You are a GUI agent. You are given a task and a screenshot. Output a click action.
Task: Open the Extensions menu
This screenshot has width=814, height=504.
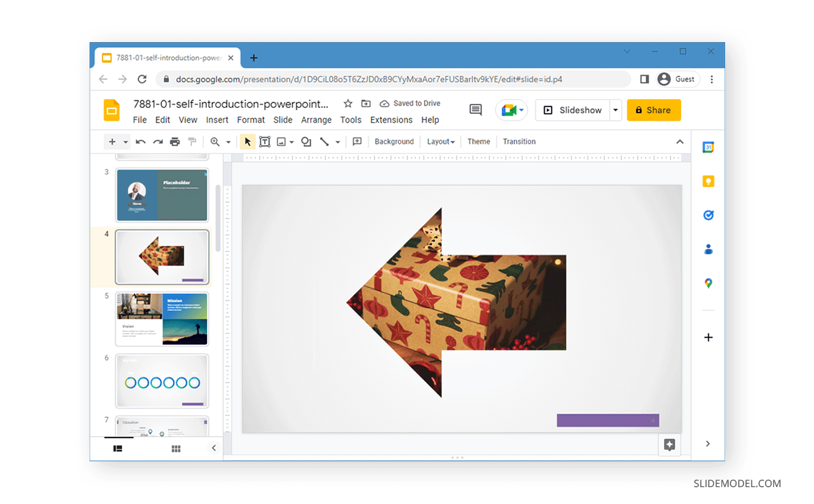[391, 120]
